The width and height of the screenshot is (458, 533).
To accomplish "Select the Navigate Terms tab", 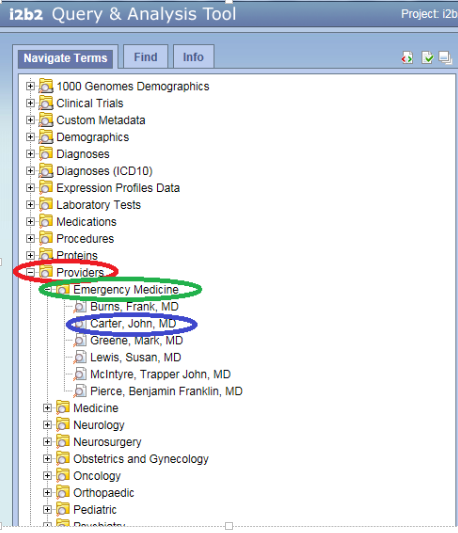I will (65, 58).
